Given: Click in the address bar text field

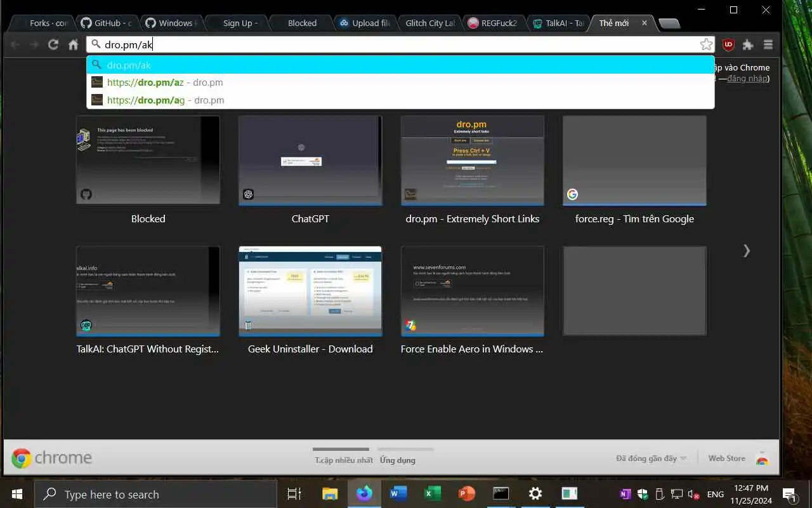Looking at the screenshot, I should click(x=400, y=44).
